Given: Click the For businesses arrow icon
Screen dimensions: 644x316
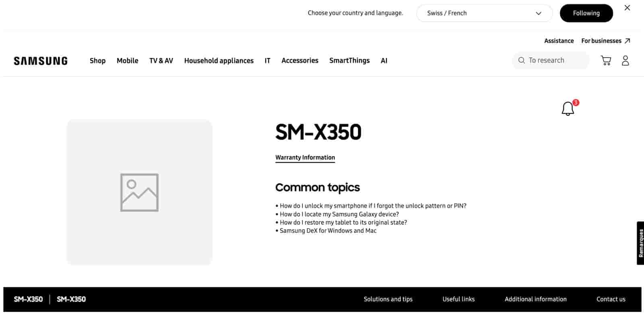Looking at the screenshot, I should 627,41.
